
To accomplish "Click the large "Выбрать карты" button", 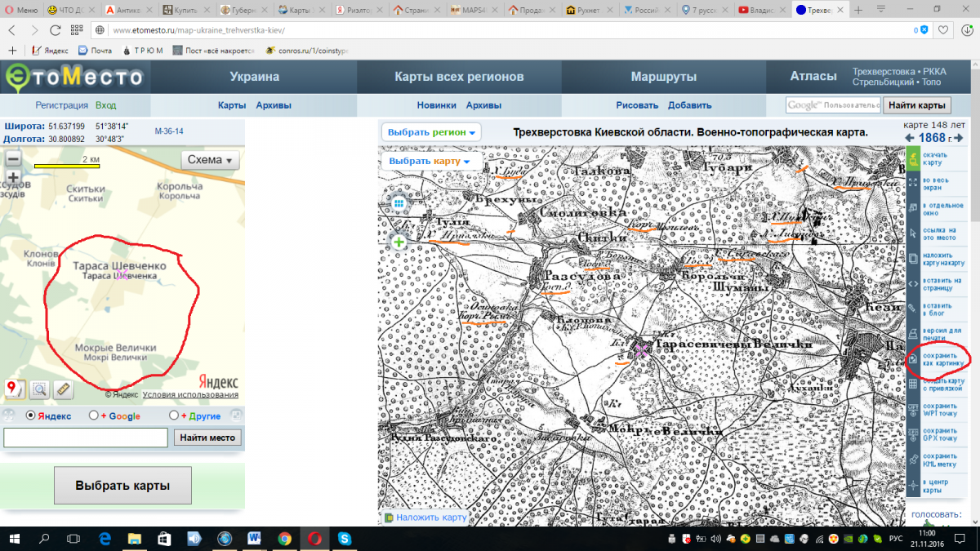I will pyautogui.click(x=122, y=486).
